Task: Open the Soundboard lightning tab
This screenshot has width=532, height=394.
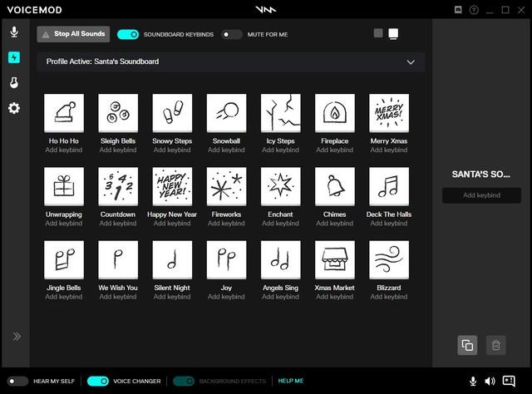Action: click(x=14, y=57)
